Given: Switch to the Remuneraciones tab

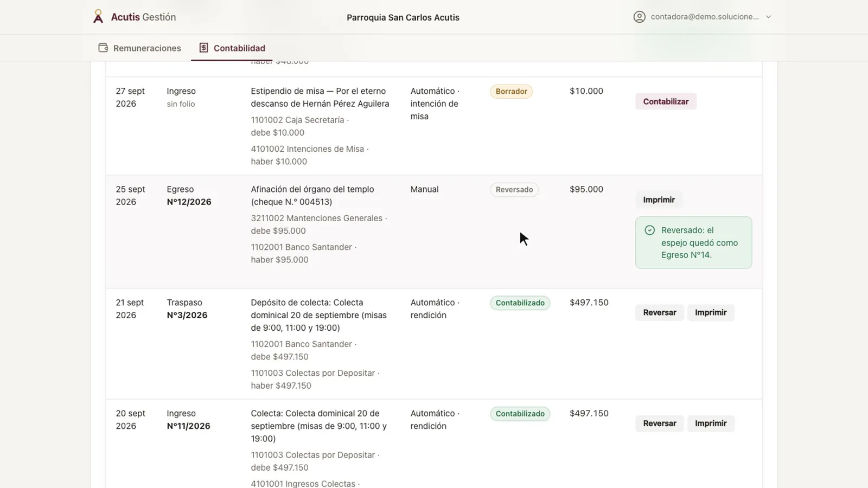Looking at the screenshot, I should 140,48.
